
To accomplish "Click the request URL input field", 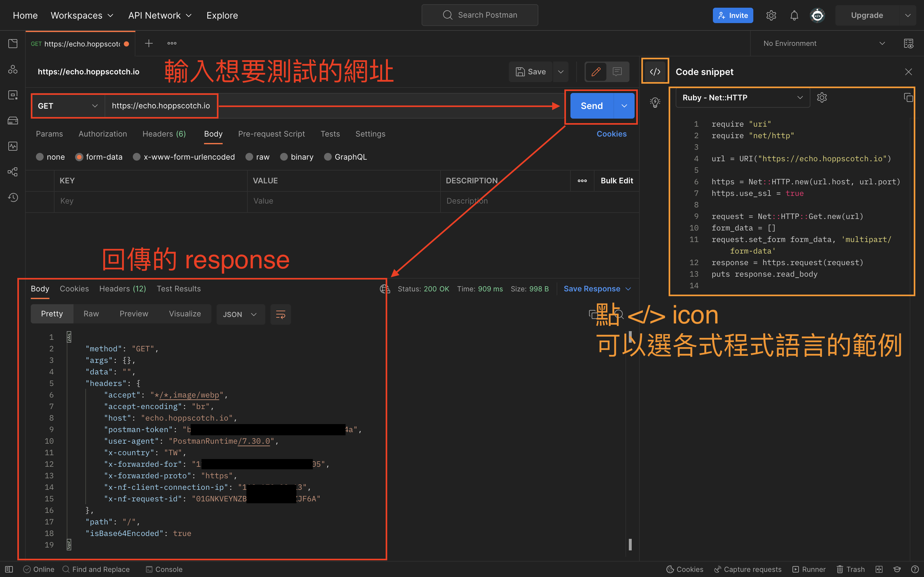I will click(x=161, y=106).
